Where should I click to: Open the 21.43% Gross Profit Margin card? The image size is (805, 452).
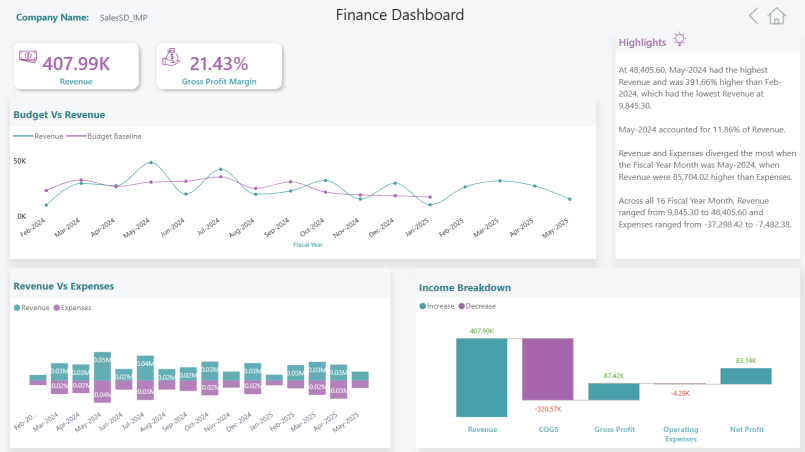(219, 66)
